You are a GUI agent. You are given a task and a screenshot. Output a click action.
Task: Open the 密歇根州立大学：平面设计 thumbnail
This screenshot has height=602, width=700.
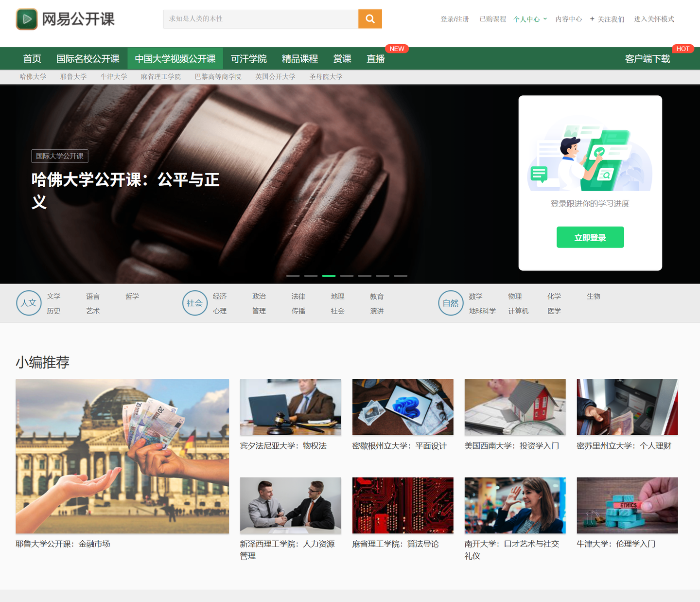pyautogui.click(x=403, y=407)
